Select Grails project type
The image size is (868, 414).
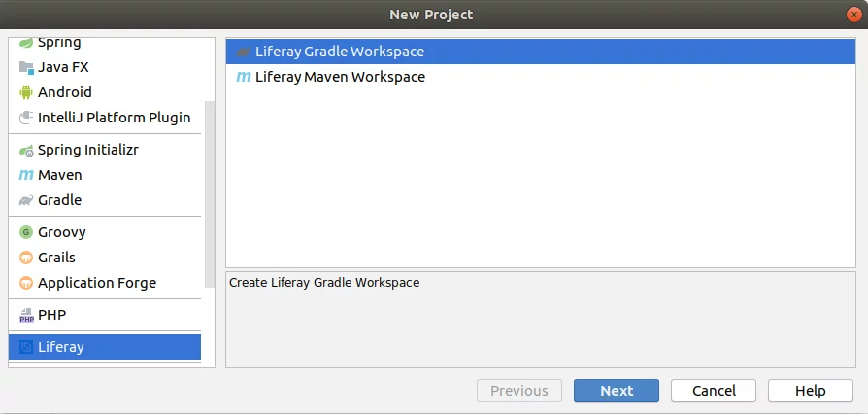coord(105,258)
